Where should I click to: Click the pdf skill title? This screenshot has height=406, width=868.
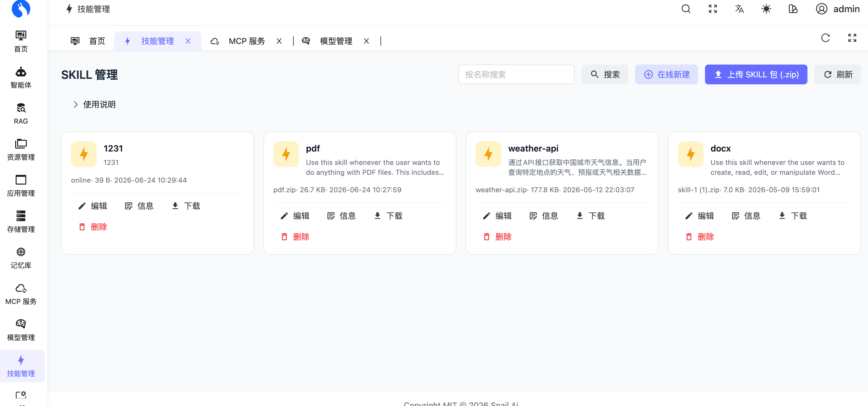[x=313, y=148]
